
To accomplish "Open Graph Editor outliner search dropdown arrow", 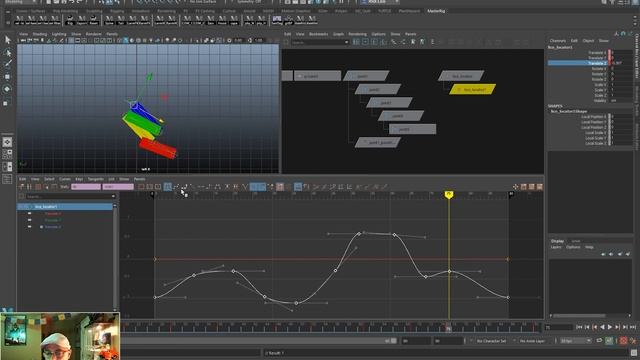I will [x=113, y=196].
